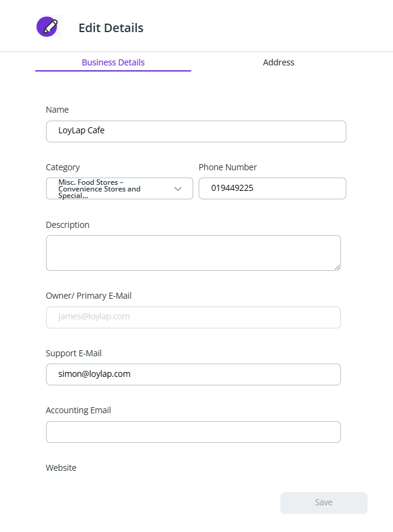Click the Edit Details heading
This screenshot has width=393, height=532.
(111, 28)
